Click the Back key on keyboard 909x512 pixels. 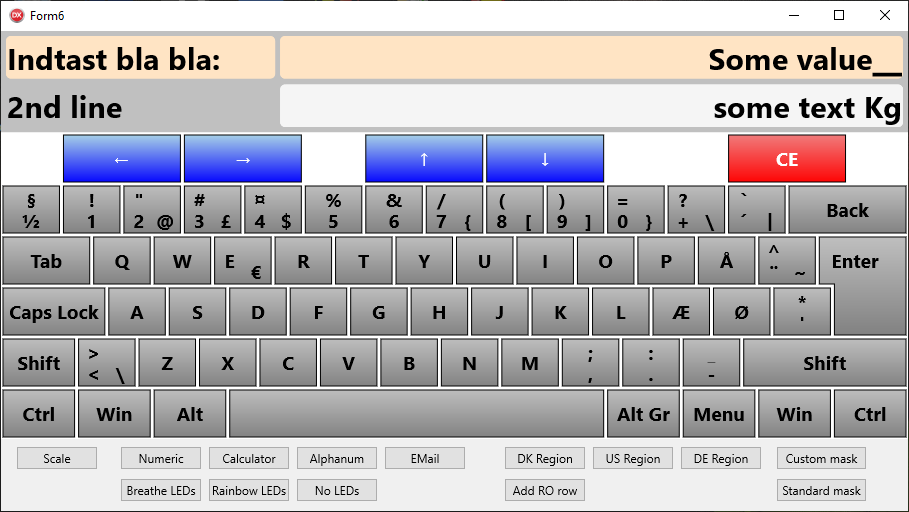tap(847, 210)
